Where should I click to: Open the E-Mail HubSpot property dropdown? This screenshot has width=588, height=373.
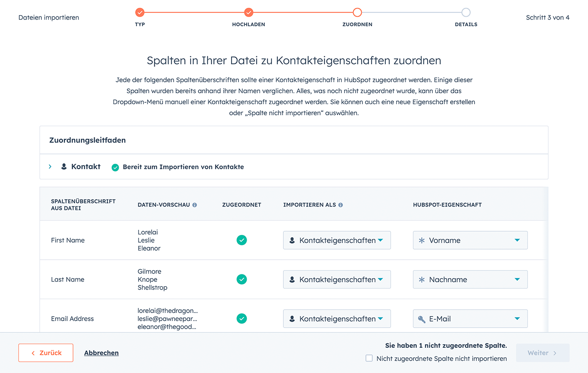click(470, 319)
